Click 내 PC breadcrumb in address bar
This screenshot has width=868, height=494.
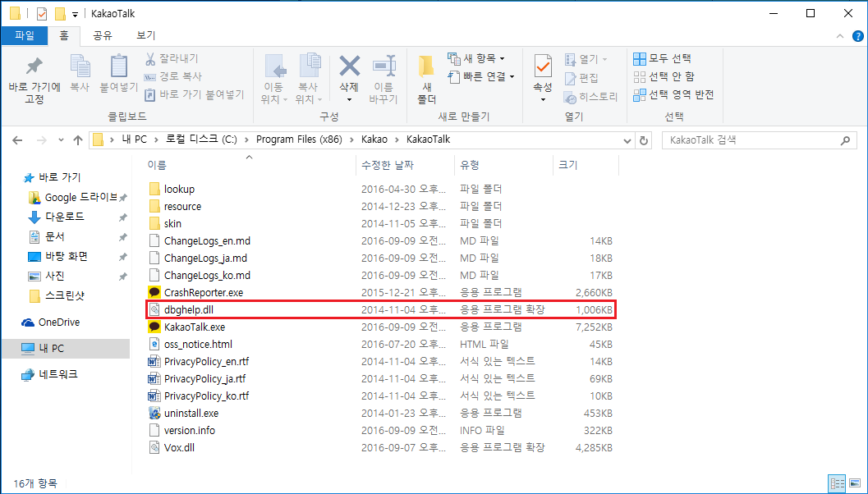point(135,140)
